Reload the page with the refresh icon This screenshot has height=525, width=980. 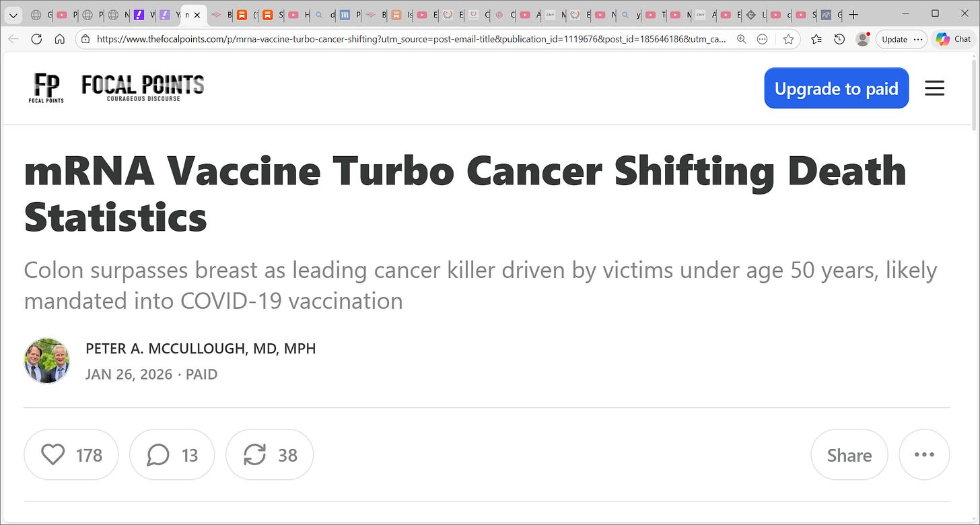point(36,39)
